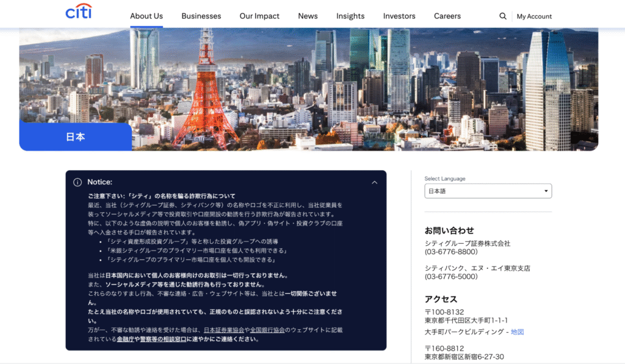Click the Select Language label
The height and width of the screenshot is (364, 625).
click(x=445, y=179)
